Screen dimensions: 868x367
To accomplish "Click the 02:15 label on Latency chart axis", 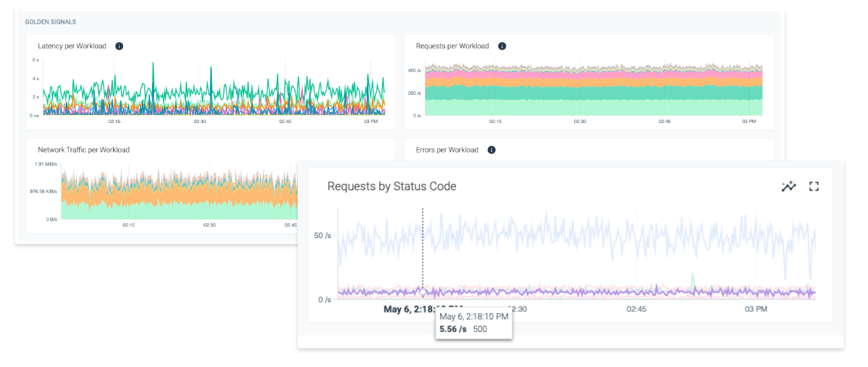I will [x=114, y=122].
